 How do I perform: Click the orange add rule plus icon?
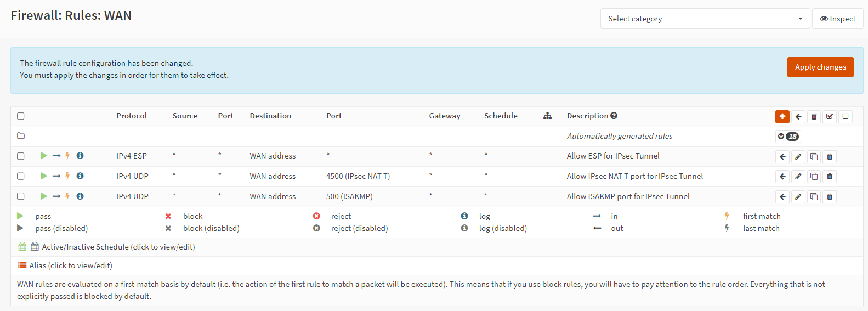[x=782, y=116]
